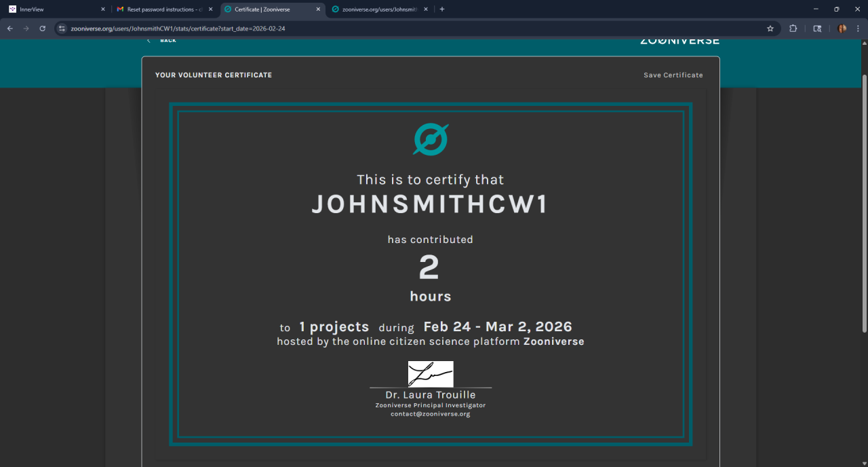The image size is (868, 467).
Task: Go back using the BACK link
Action: (161, 41)
